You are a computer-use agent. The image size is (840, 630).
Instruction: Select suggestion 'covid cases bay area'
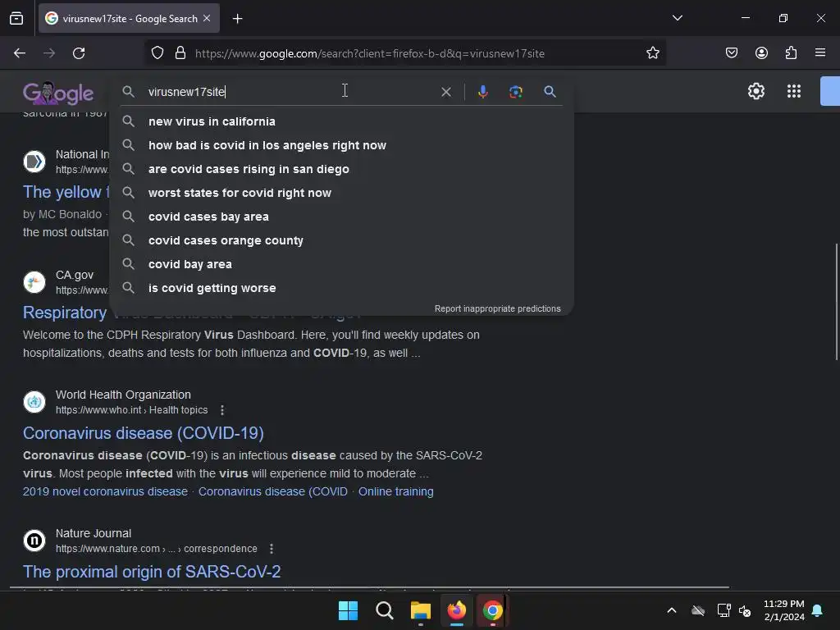click(x=341, y=217)
